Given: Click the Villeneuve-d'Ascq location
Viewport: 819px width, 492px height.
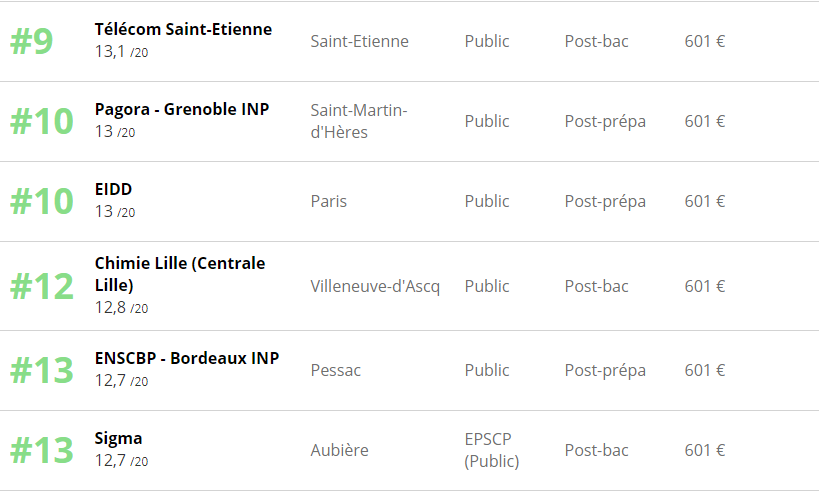Looking at the screenshot, I should (x=375, y=286).
